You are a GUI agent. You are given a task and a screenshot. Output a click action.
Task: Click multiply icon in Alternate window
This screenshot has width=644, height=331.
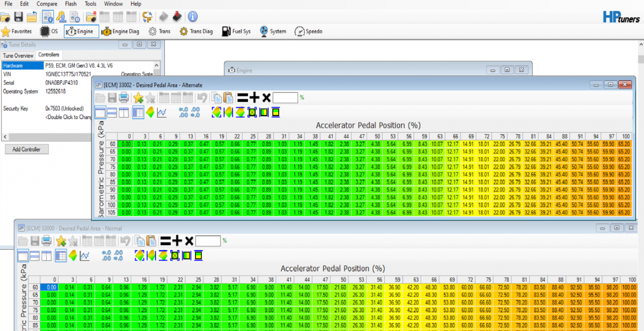pyautogui.click(x=266, y=98)
